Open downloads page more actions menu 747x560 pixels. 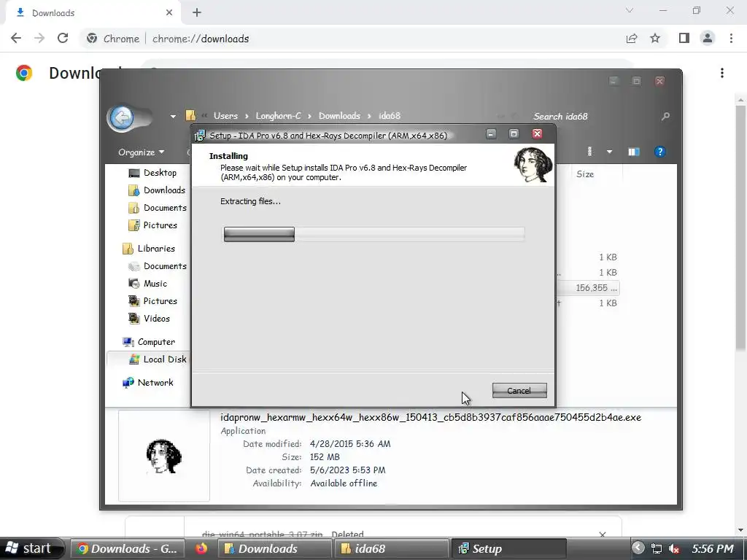pos(722,73)
